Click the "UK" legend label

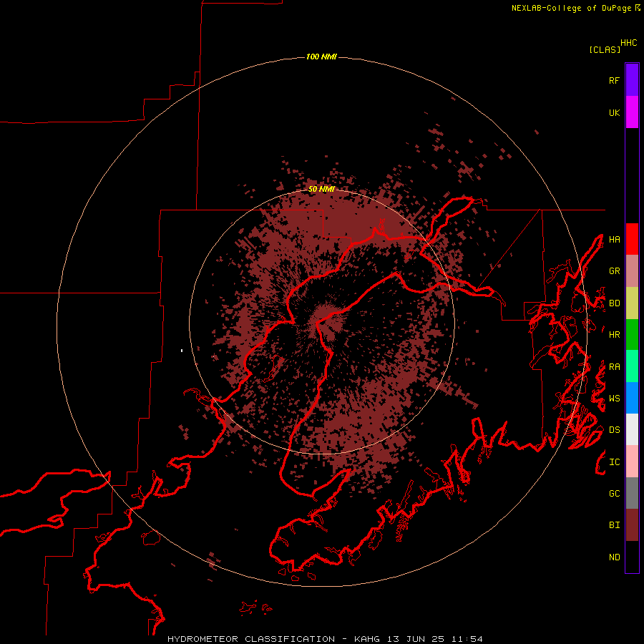(x=614, y=112)
